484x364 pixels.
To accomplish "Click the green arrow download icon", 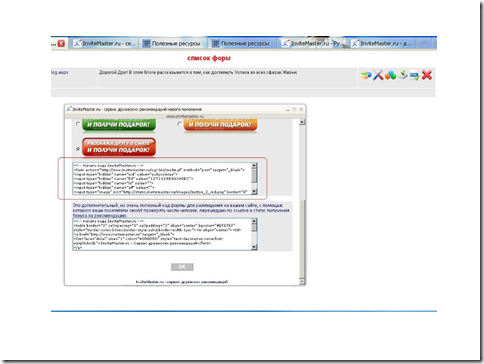I will click(403, 75).
